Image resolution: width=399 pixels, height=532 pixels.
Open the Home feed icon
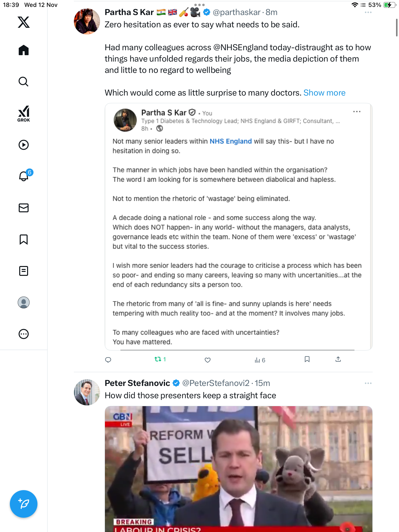24,50
